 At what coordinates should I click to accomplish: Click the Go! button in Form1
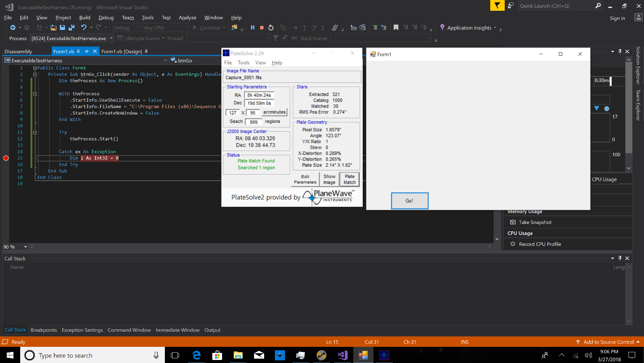(409, 201)
